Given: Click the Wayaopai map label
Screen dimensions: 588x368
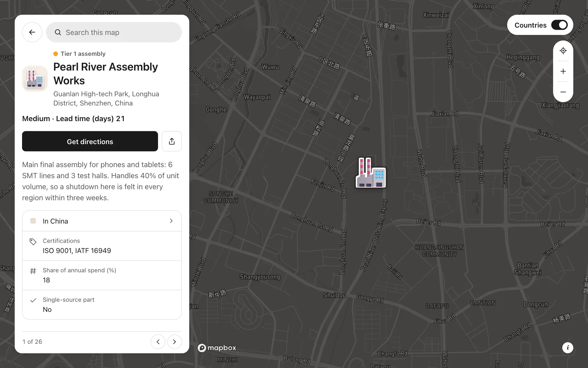Looking at the screenshot, I should coord(257,97).
